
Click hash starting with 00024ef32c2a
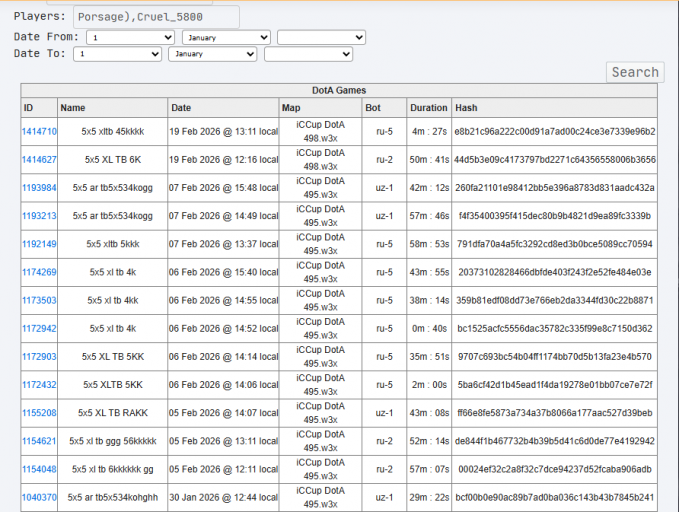point(555,470)
